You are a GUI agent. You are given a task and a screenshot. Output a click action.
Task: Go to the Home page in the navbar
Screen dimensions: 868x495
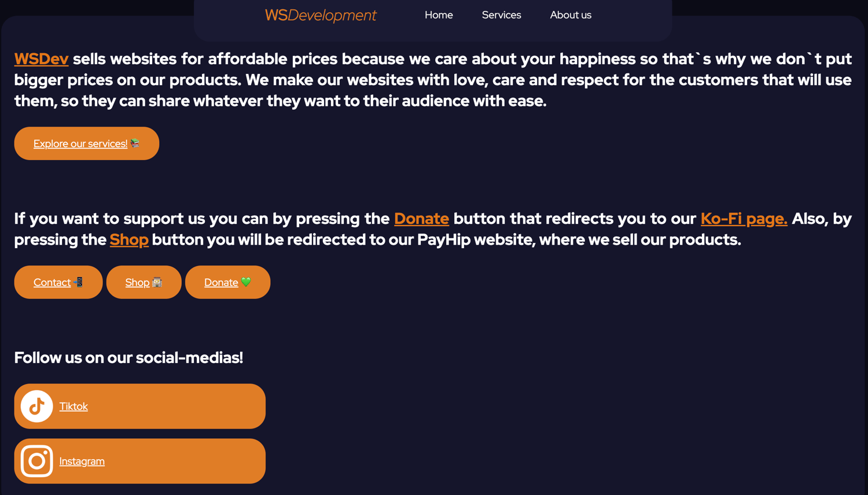(x=439, y=15)
